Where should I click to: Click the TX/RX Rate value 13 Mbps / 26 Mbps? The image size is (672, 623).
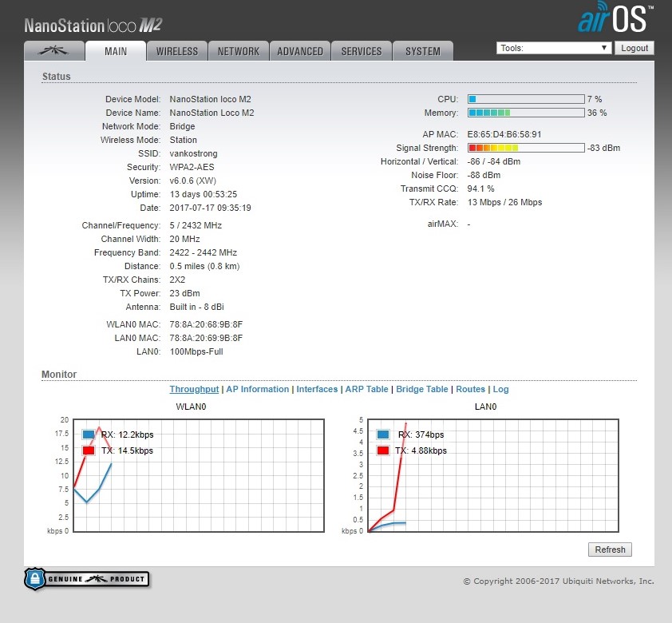(x=505, y=202)
